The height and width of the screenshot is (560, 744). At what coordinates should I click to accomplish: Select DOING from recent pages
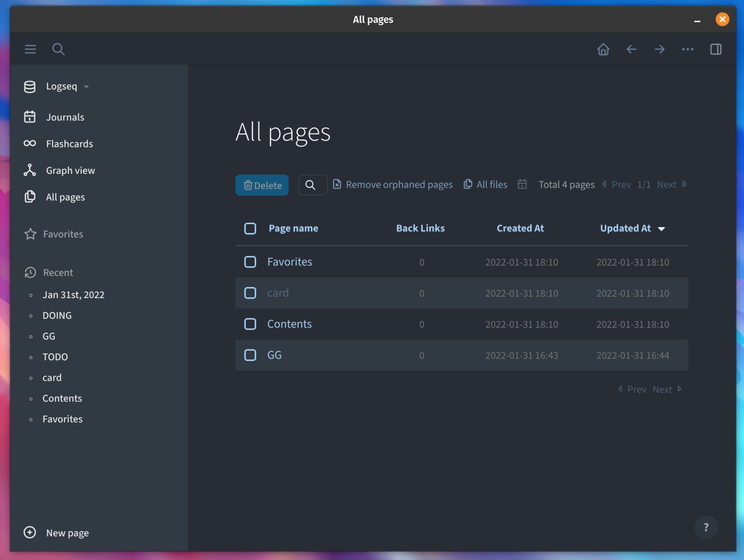[x=57, y=315]
